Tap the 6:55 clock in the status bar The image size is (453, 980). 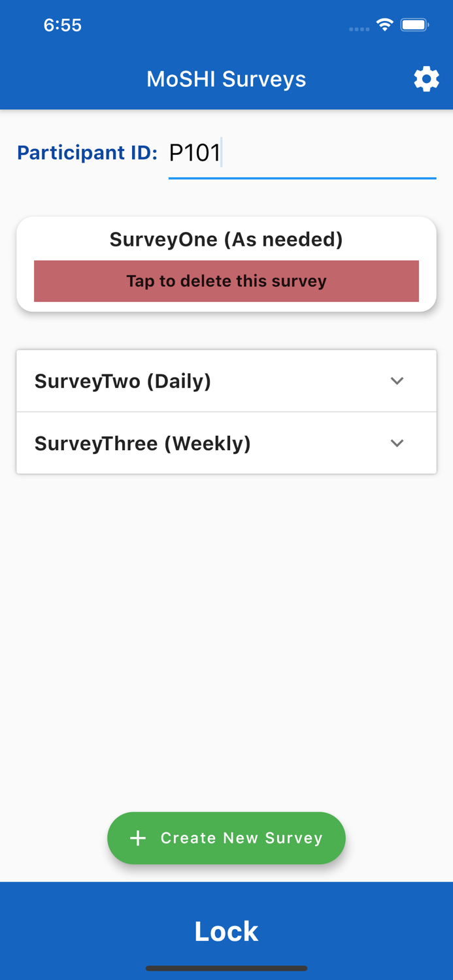(63, 24)
